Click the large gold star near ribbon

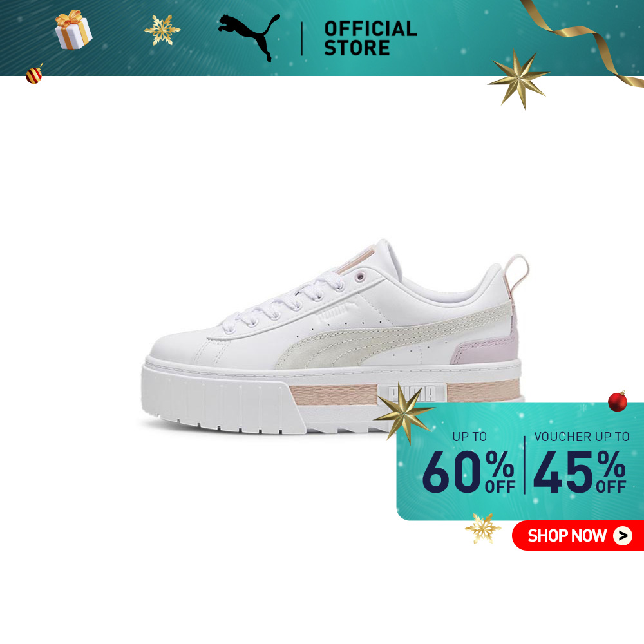pos(518,78)
